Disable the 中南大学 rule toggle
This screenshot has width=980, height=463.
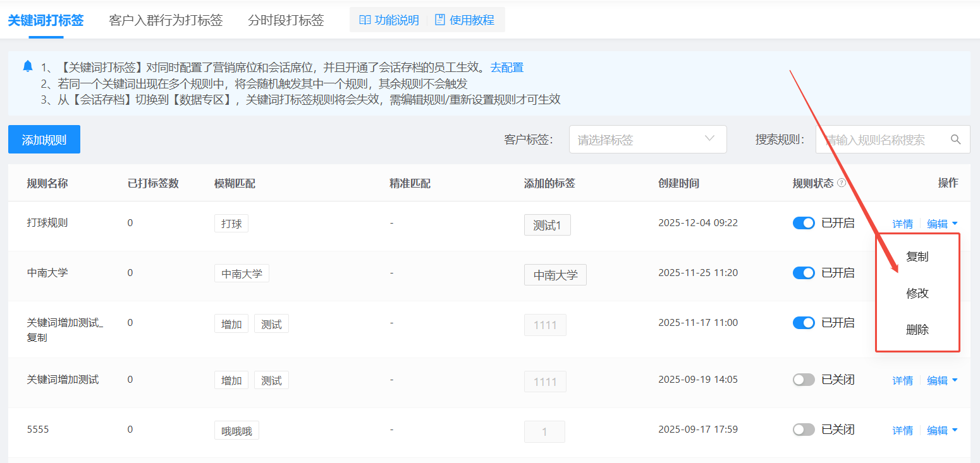pos(804,273)
